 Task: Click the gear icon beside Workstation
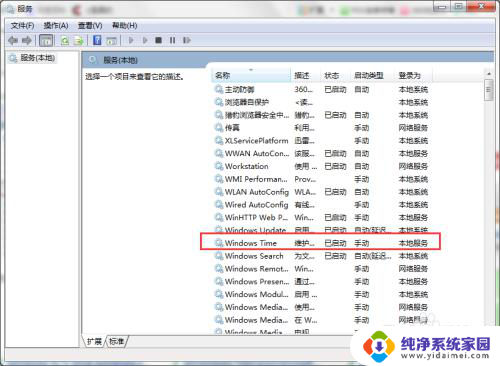[219, 166]
